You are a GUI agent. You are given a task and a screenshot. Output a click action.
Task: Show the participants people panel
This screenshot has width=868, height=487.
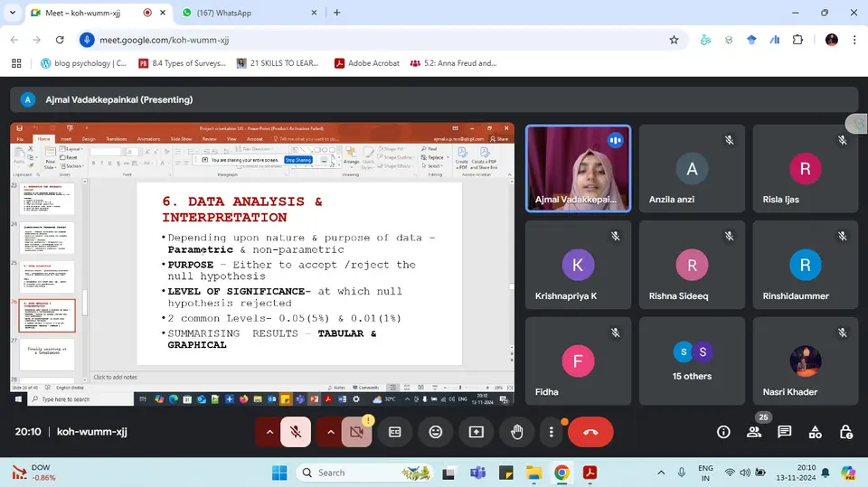tap(754, 432)
